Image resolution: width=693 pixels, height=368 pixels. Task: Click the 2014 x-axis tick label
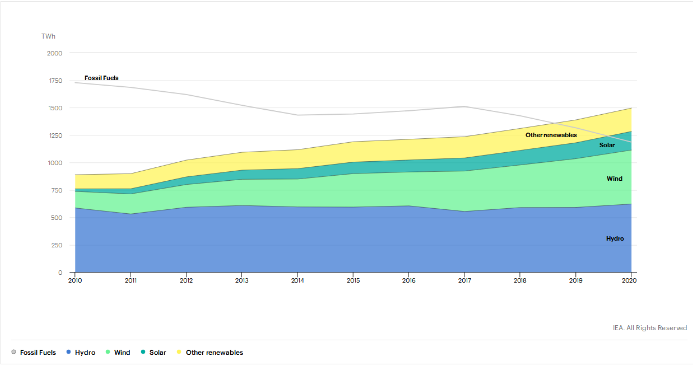coord(297,280)
